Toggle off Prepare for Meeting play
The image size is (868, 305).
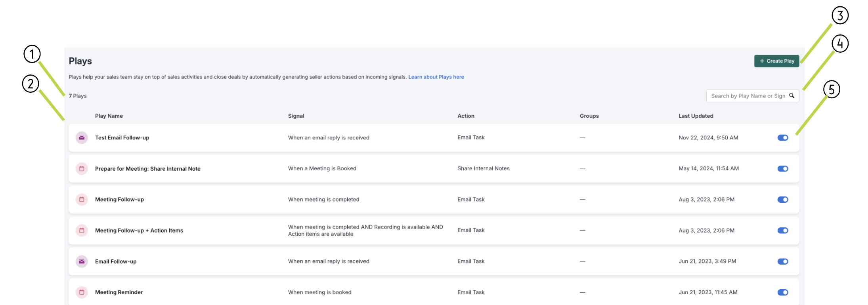point(782,169)
